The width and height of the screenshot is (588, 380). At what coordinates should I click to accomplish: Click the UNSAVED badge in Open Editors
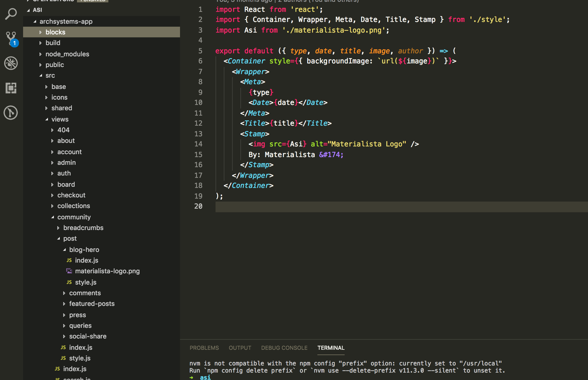tap(92, 1)
